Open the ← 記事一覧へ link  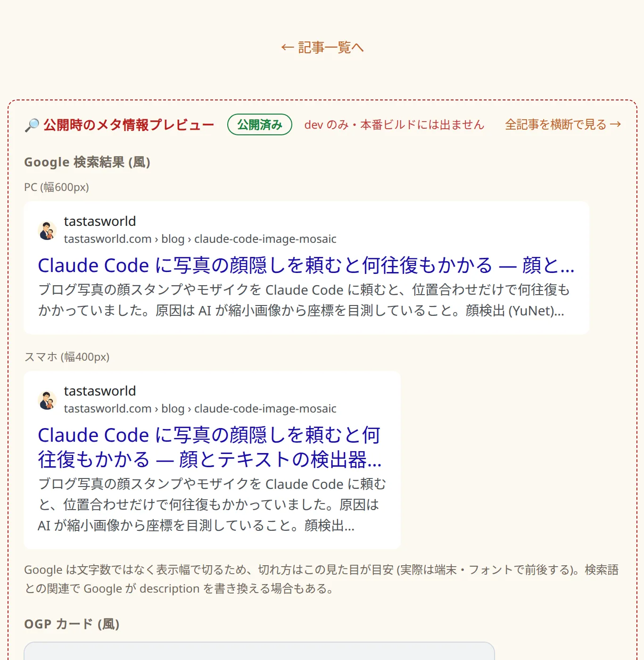click(322, 48)
